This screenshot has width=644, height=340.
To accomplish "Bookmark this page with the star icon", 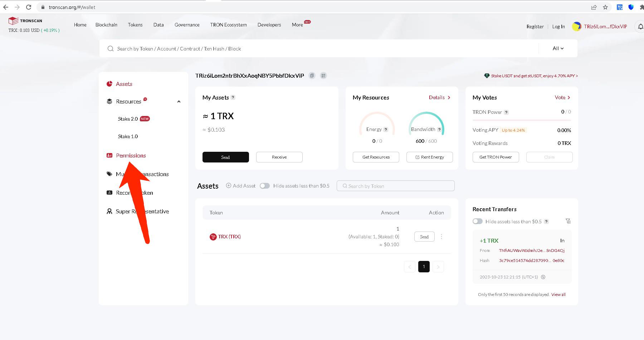I will coord(605,7).
